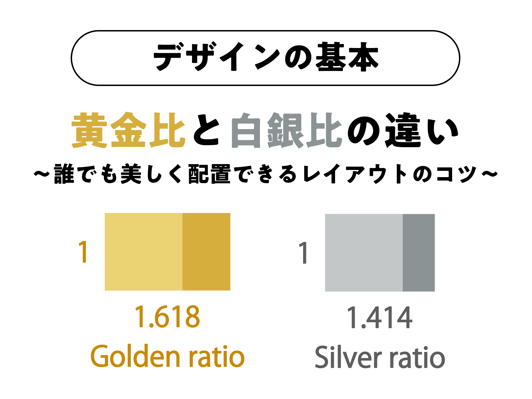Click the 1.414 value text
Screen dimensions: 532x399
click(x=380, y=318)
